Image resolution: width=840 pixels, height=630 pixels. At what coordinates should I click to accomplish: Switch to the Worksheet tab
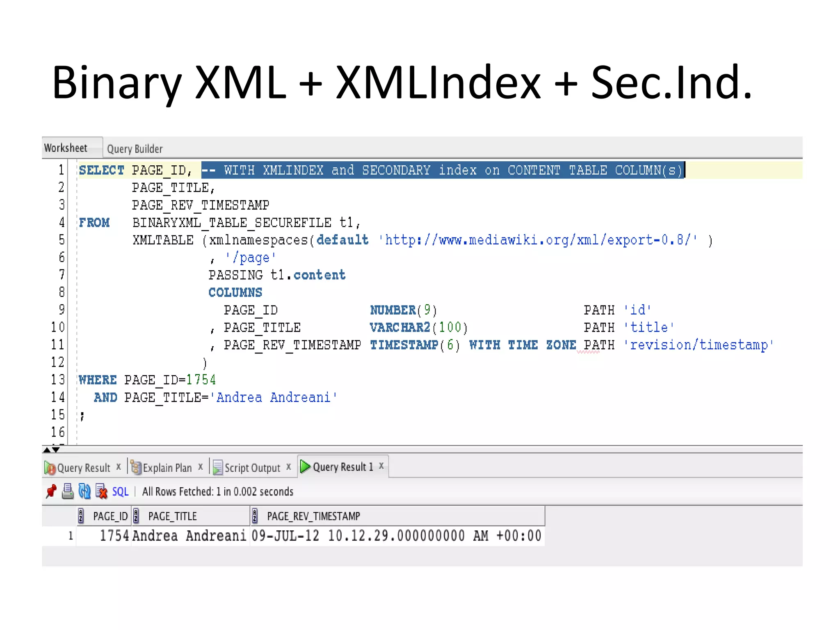click(x=66, y=148)
